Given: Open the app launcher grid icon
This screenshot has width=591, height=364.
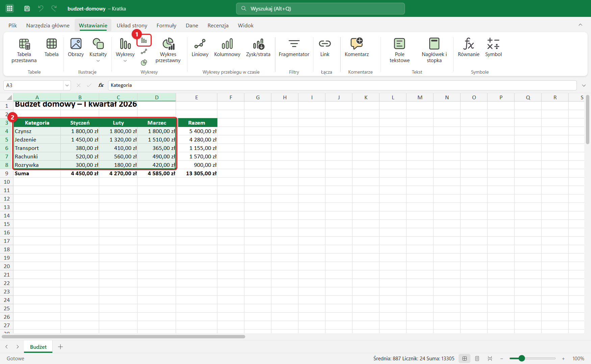Looking at the screenshot, I should tap(10, 8).
